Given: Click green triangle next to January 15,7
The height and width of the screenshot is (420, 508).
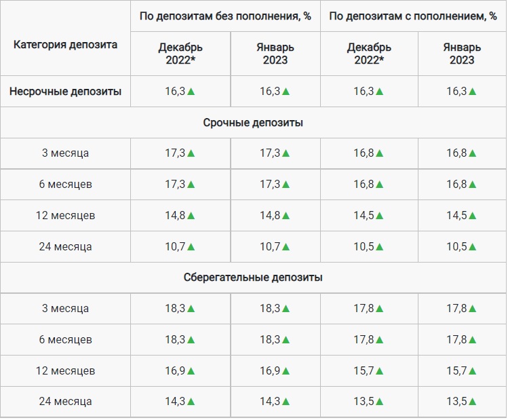Looking at the screenshot, I should coord(472,371).
